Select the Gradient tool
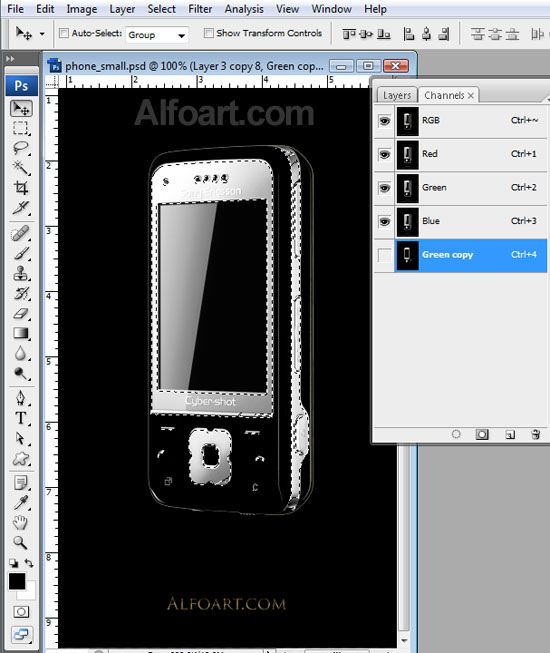550x653 pixels. pos(21,333)
